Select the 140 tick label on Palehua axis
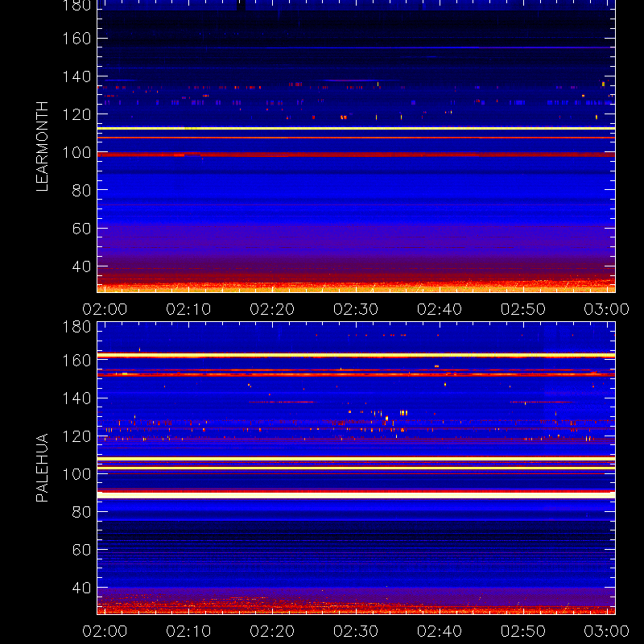Viewport: 644px width, 644px height. tap(76, 398)
